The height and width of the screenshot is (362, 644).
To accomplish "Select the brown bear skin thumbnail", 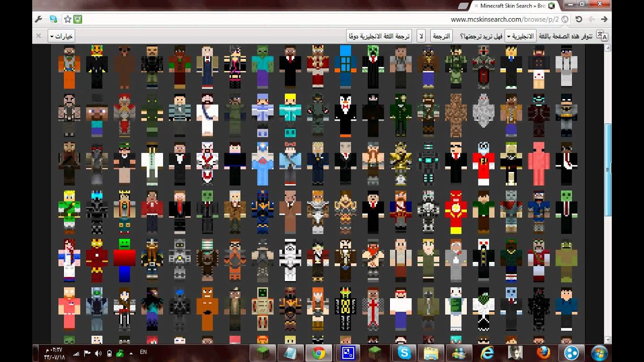I will (124, 66).
